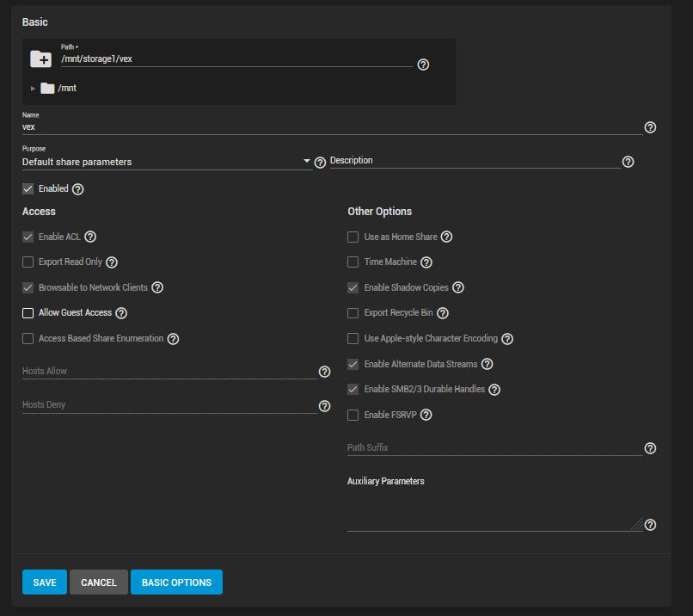Toggle the Enable ACL checkbox

28,237
